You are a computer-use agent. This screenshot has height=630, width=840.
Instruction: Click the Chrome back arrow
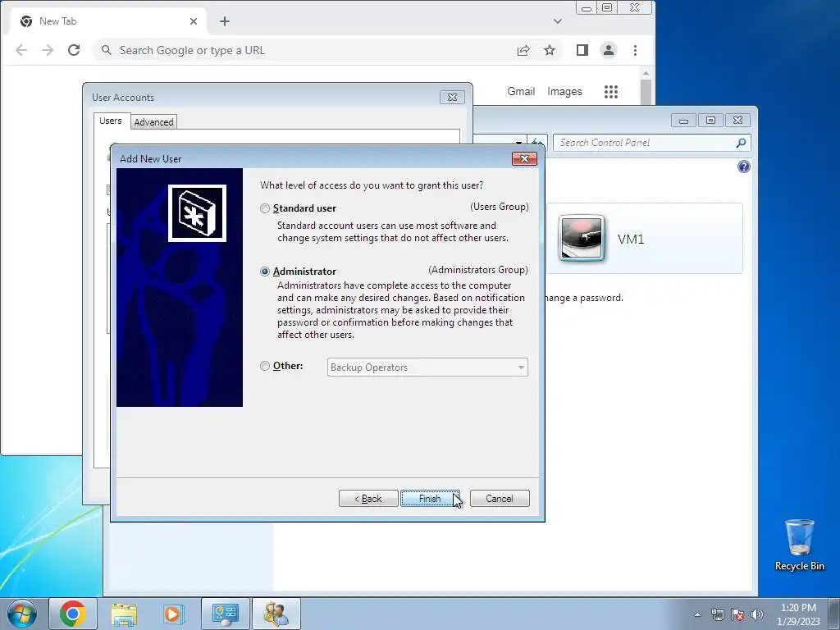pyautogui.click(x=21, y=50)
